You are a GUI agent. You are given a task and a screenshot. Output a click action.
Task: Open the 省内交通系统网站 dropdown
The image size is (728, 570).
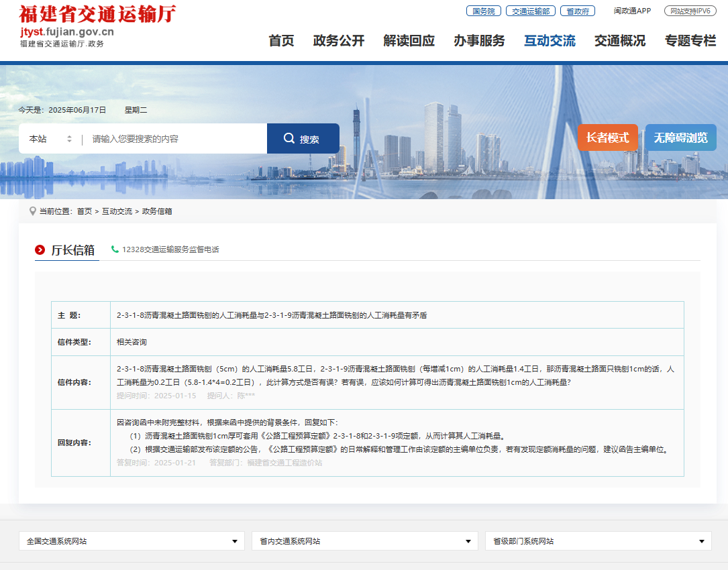[x=364, y=540]
